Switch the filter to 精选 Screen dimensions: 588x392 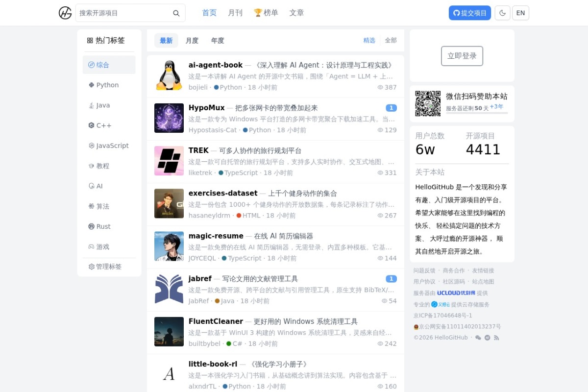(x=369, y=40)
